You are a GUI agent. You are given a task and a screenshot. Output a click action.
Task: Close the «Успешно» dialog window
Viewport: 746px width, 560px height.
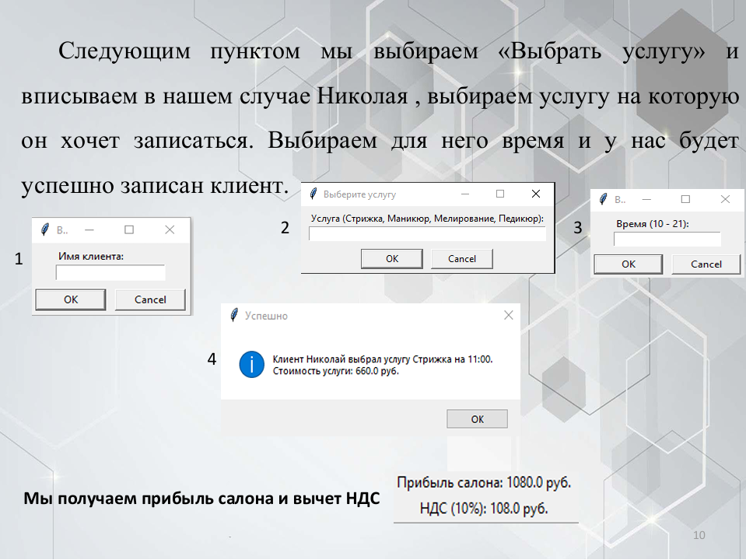[x=508, y=315]
